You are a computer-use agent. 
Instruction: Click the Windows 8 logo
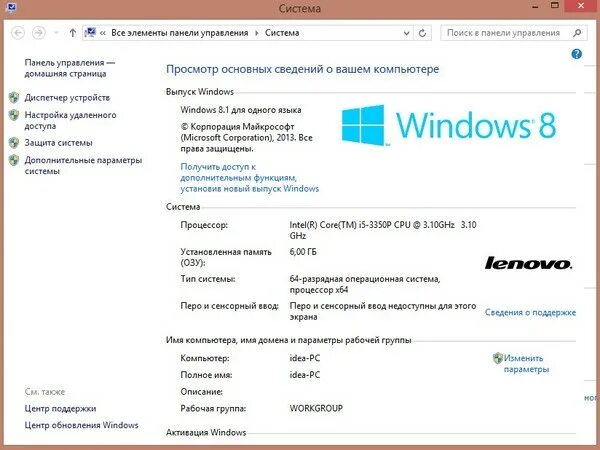click(x=448, y=125)
